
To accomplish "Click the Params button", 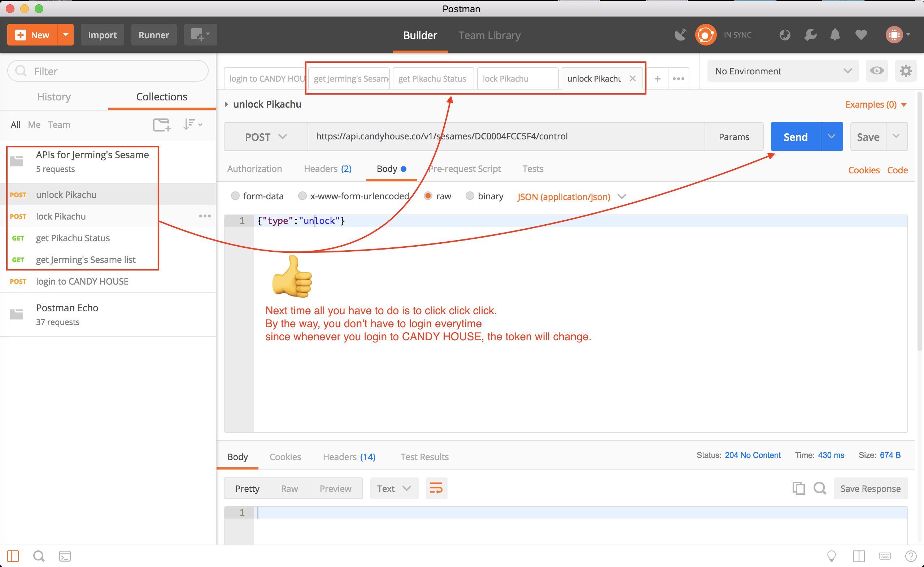I will coord(734,137).
